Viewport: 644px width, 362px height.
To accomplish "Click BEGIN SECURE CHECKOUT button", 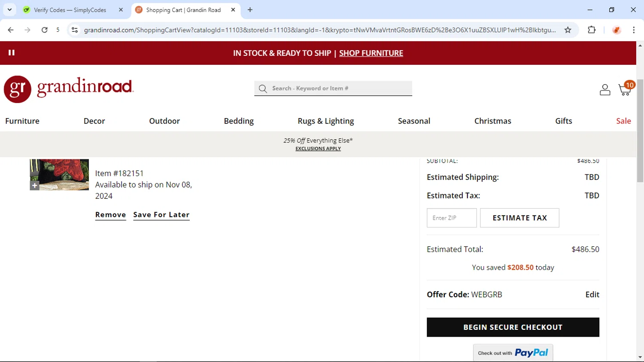I will click(x=513, y=327).
